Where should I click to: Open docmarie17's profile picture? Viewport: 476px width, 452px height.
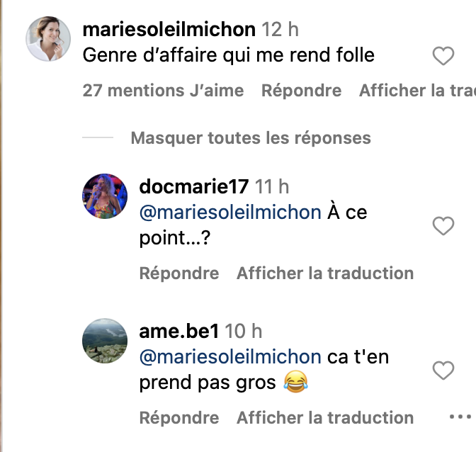tap(105, 196)
